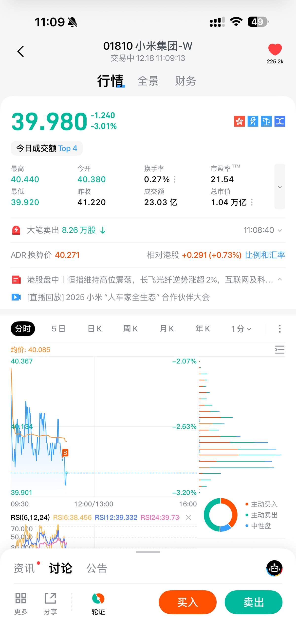The height and width of the screenshot is (644, 296).
Task: Switch to the 全景 tab
Action: click(148, 81)
